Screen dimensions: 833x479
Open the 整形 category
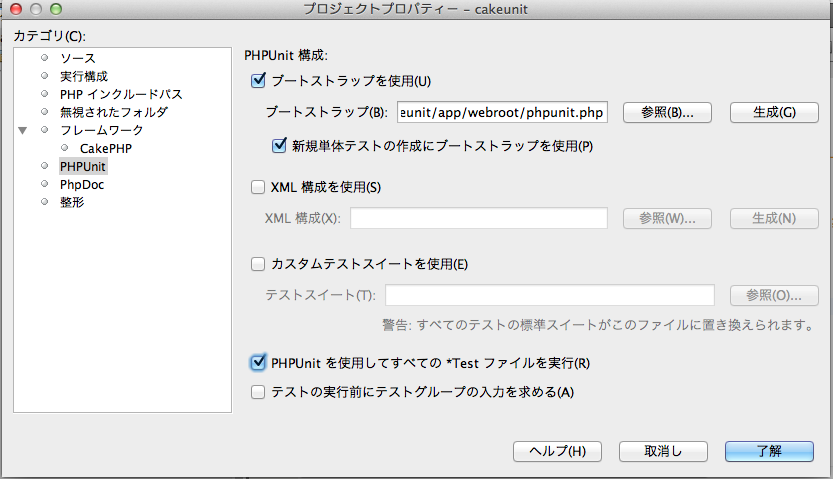pyautogui.click(x=72, y=202)
